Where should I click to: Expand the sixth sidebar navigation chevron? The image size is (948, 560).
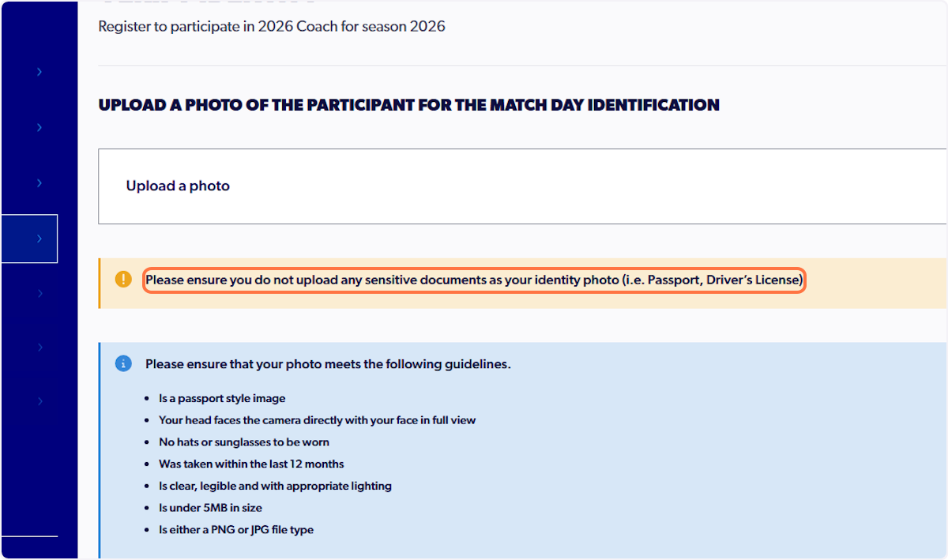(39, 347)
